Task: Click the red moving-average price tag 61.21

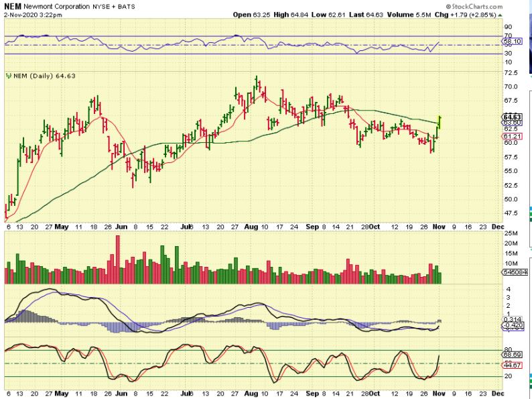Action: click(512, 137)
